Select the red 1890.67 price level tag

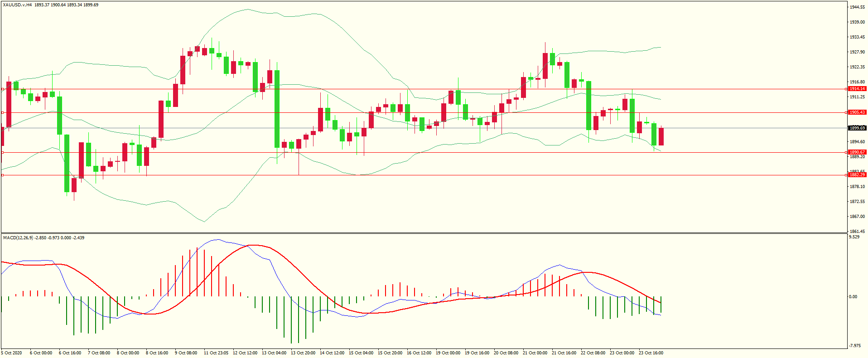[857, 152]
